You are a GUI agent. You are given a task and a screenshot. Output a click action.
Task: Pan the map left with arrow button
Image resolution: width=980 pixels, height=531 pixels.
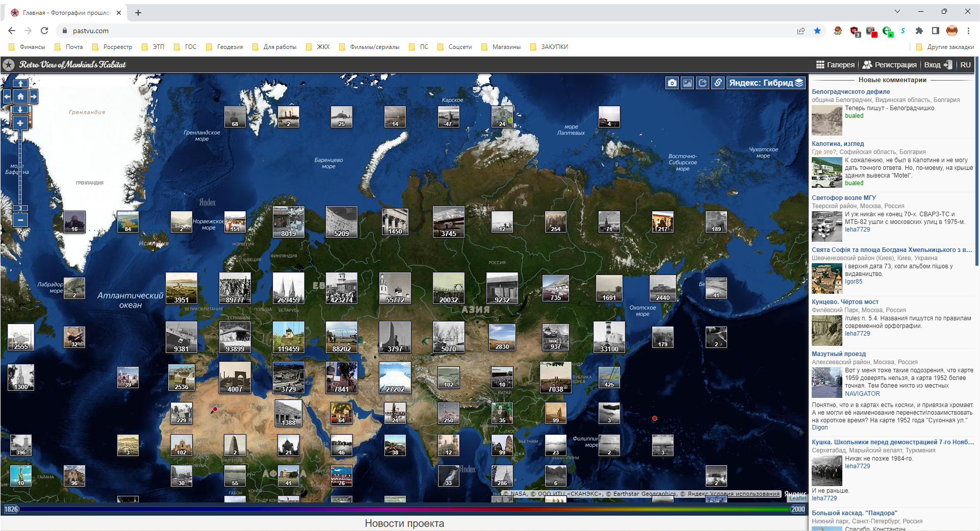(x=7, y=96)
